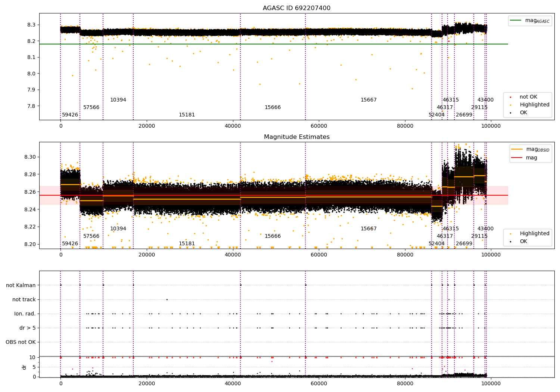This screenshot has height=392, width=560.
Task: Click OBSID label 43400 in Magnitude Estimates plot
Action: coord(486,229)
